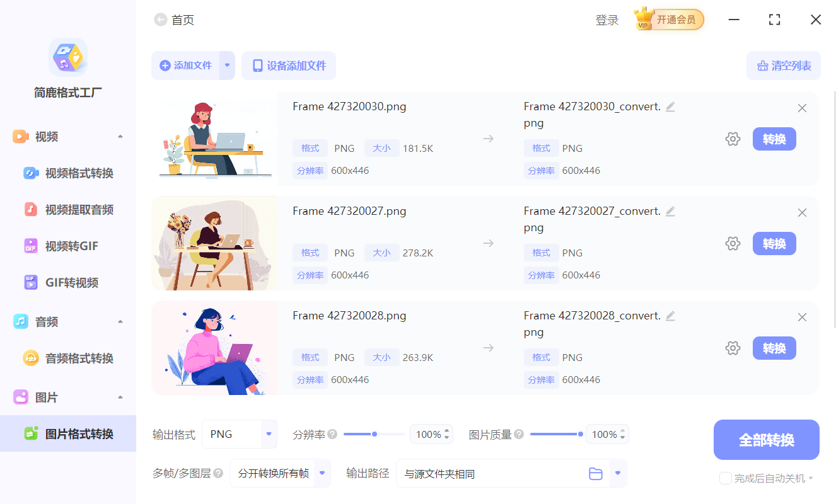Open the arrow beside 添加文件 button
The width and height of the screenshot is (836, 504).
pos(227,66)
